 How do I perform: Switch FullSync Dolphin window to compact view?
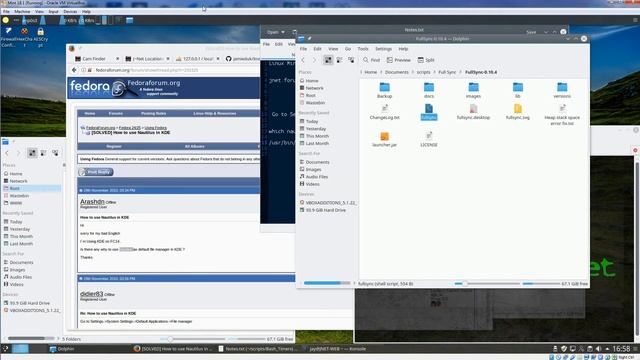click(340, 60)
